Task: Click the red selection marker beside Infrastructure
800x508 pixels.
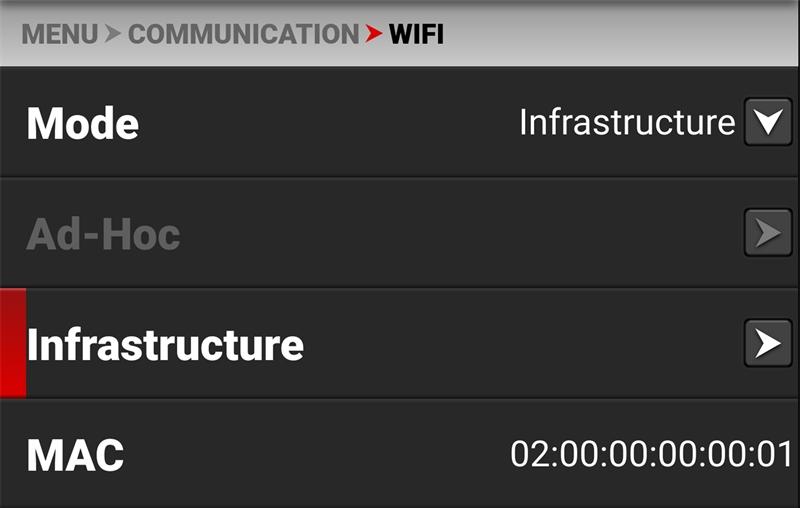Action: point(12,344)
